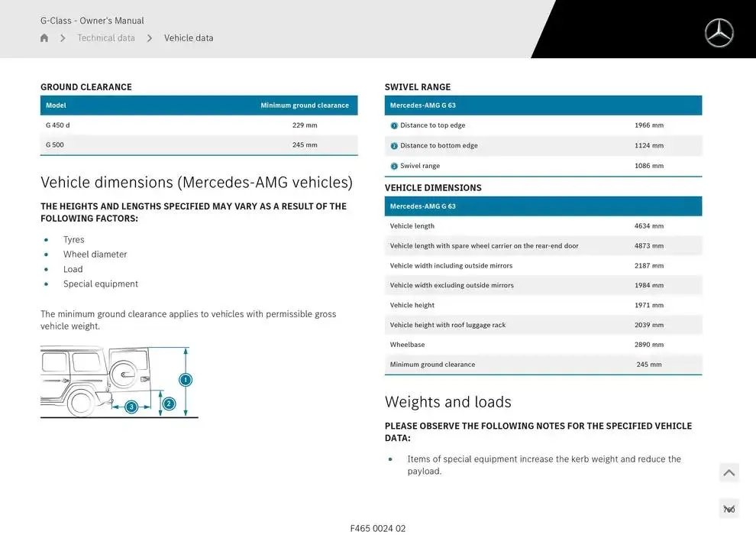The width and height of the screenshot is (756, 535).
Task: Click the number 2 icon beside Distance to bottom edge
Action: (x=394, y=146)
